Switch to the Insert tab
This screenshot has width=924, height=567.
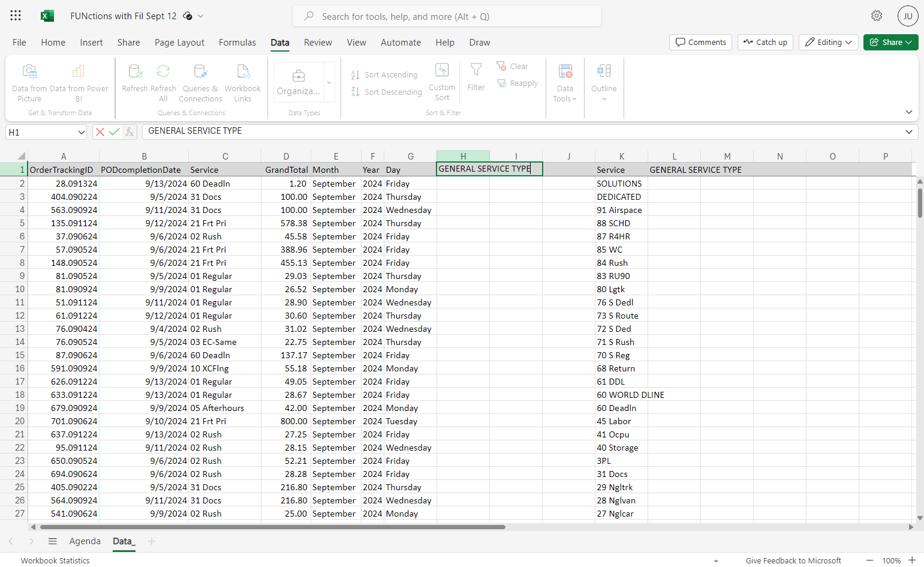(92, 43)
